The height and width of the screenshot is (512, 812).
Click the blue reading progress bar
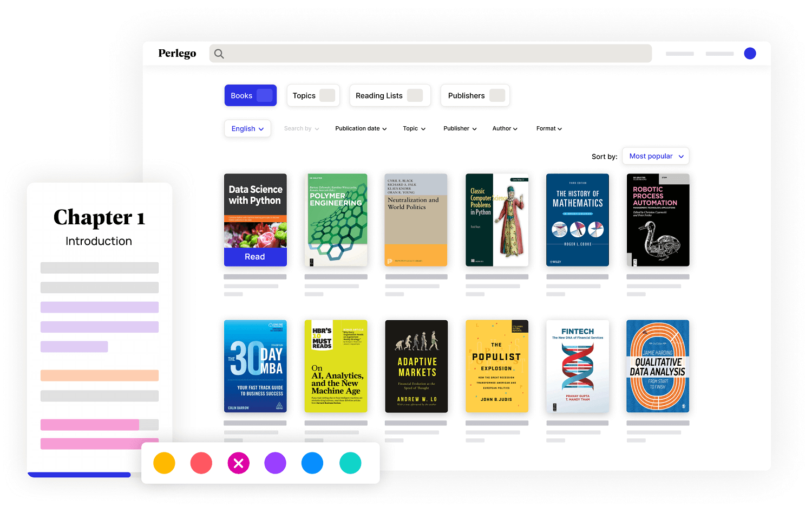(79, 475)
